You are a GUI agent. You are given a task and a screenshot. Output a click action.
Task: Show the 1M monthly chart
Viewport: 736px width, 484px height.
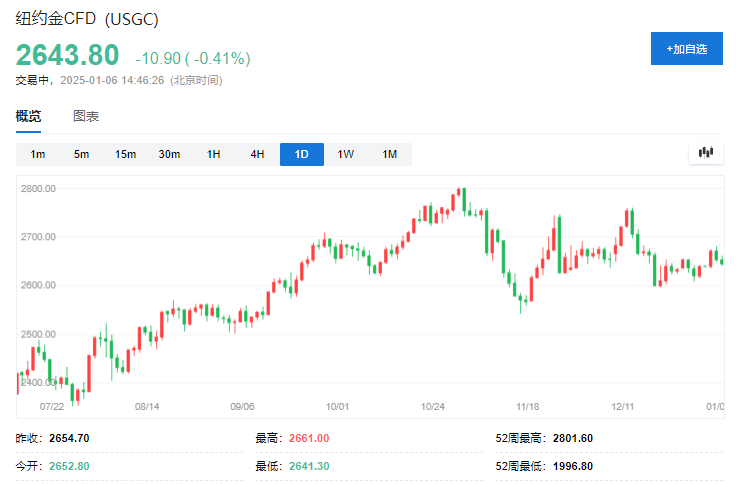[390, 154]
